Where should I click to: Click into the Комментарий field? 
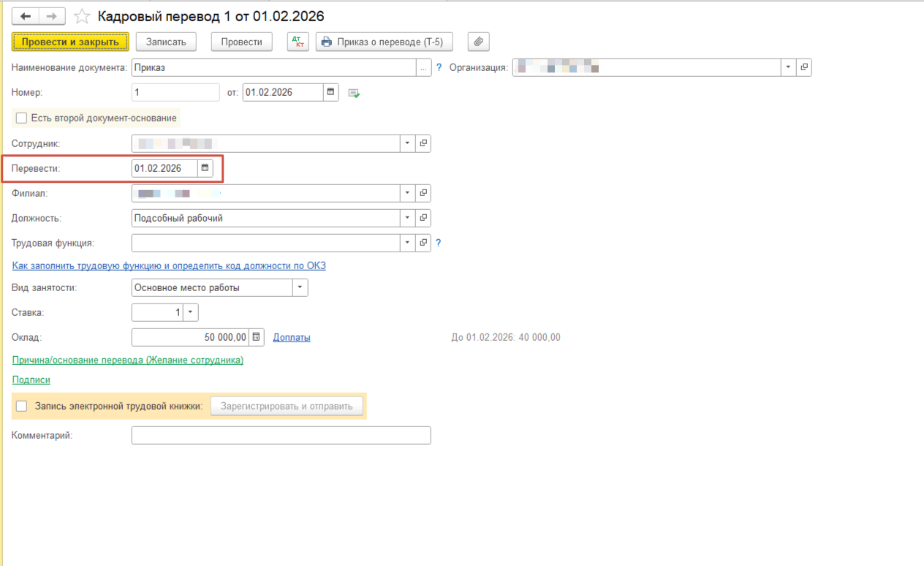281,435
